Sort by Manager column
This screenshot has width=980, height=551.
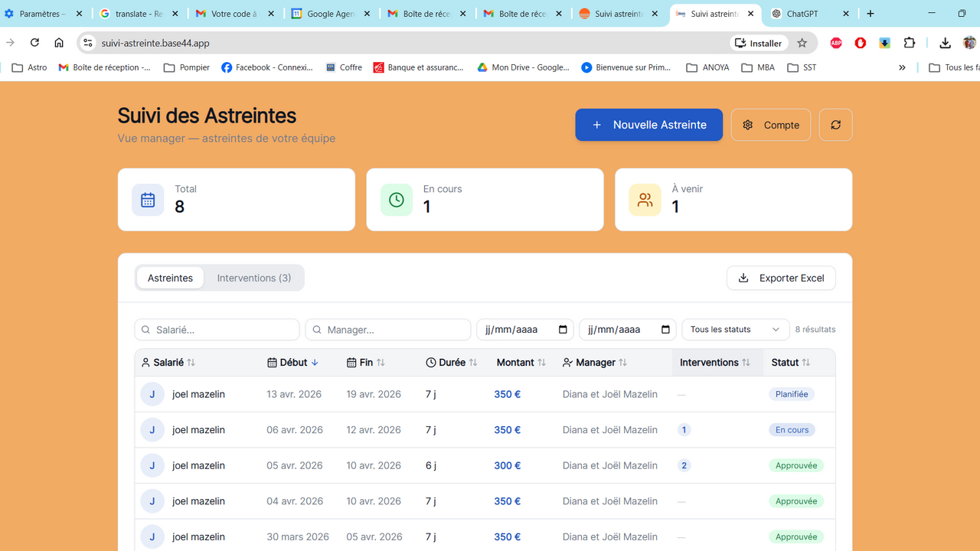pyautogui.click(x=595, y=363)
